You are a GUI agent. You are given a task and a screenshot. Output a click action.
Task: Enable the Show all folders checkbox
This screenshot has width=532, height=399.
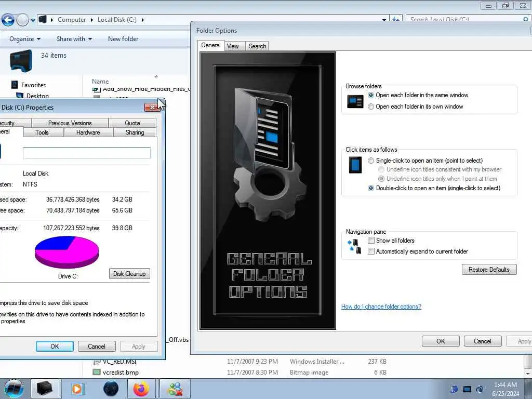pos(371,240)
